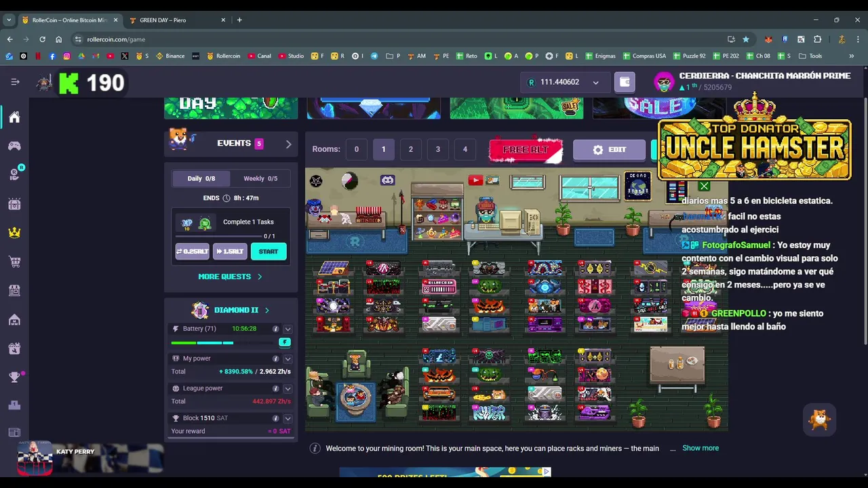This screenshot has height=488, width=868.
Task: Close the chat overlay with the green X
Action: click(704, 186)
